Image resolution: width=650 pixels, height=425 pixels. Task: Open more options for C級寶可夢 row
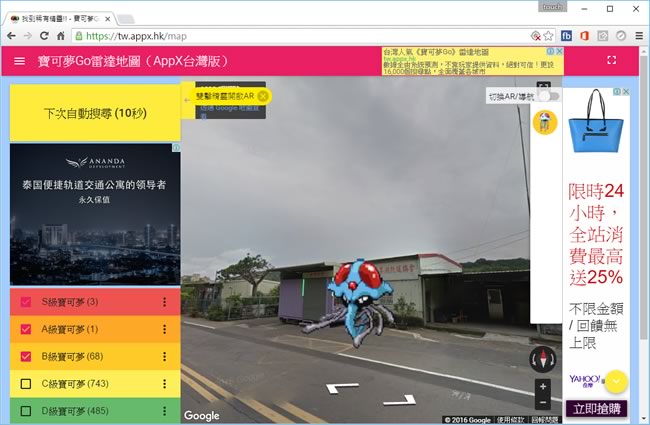coord(165,384)
